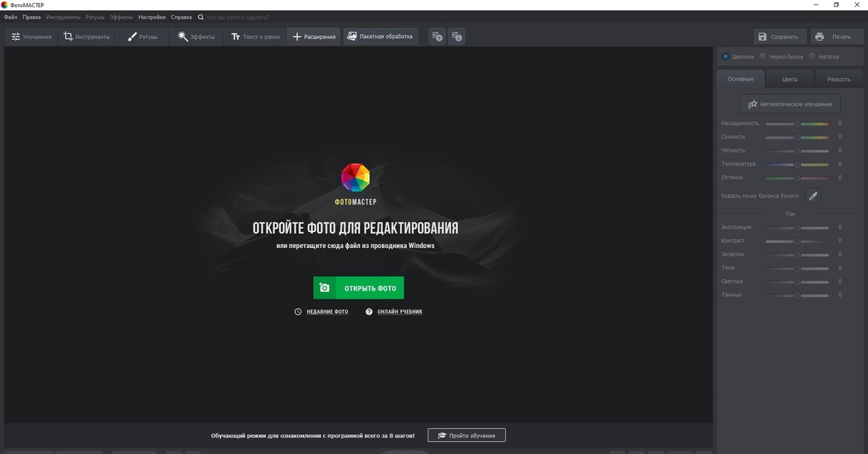This screenshot has height=454, width=868.
Task: Click the Насыщенность value 0
Action: 840,124
